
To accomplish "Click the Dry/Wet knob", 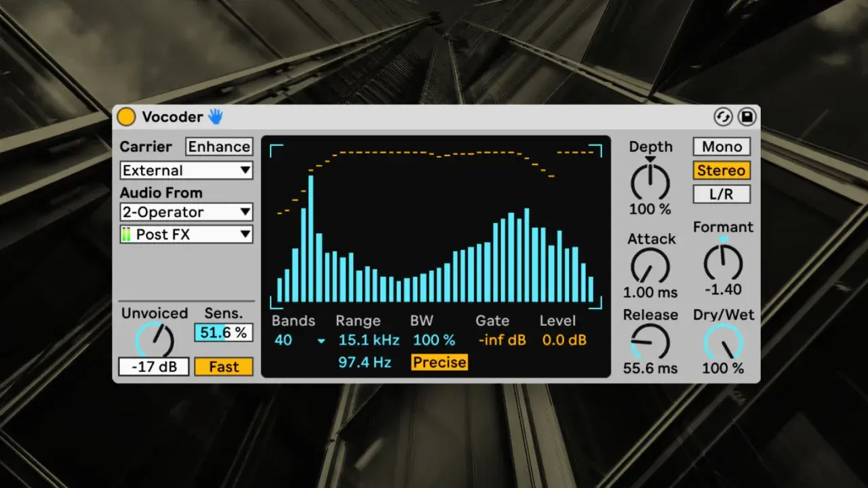I will tap(723, 342).
